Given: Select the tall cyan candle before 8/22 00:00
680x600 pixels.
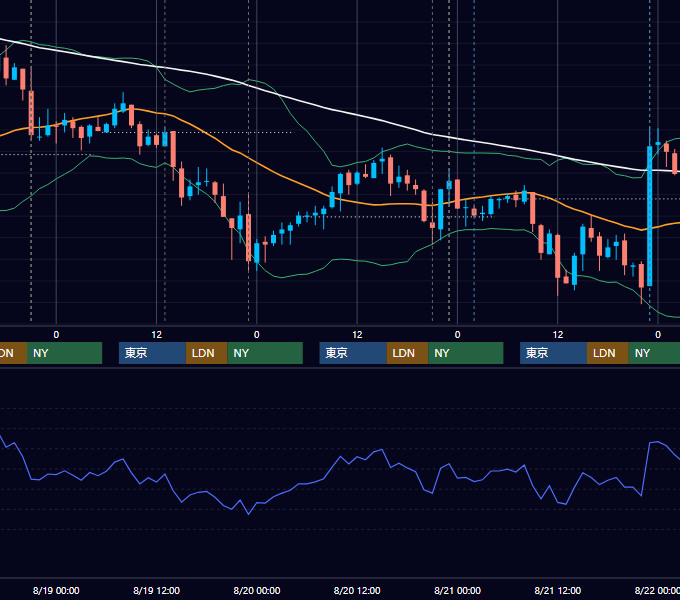Looking at the screenshot, I should 650,216.
